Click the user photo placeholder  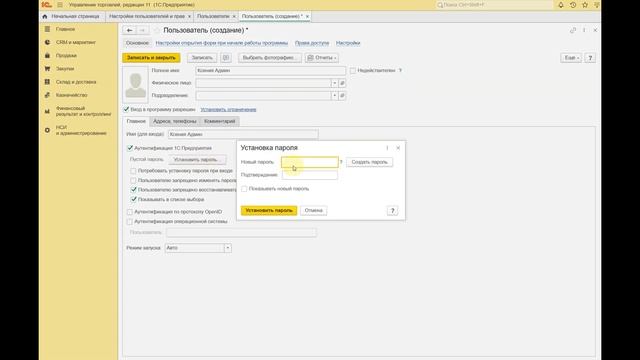click(x=135, y=85)
